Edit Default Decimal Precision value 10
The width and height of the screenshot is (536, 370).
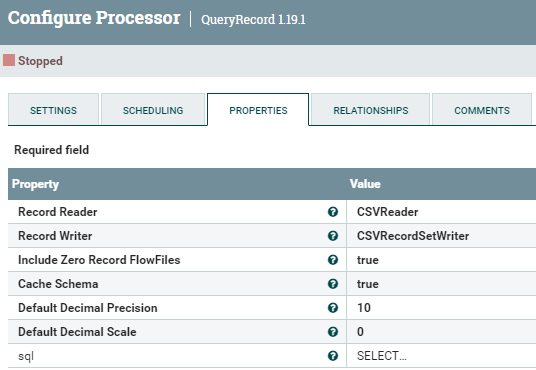click(x=364, y=308)
